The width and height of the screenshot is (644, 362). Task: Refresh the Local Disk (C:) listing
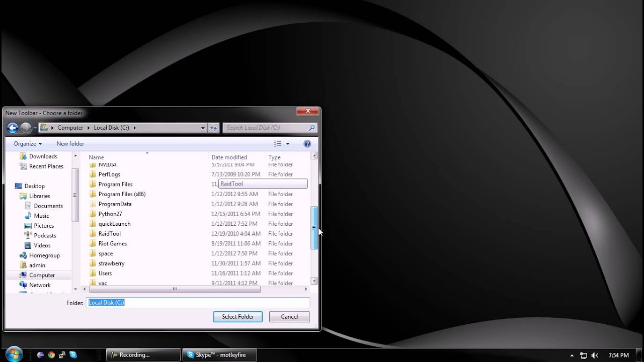click(213, 128)
